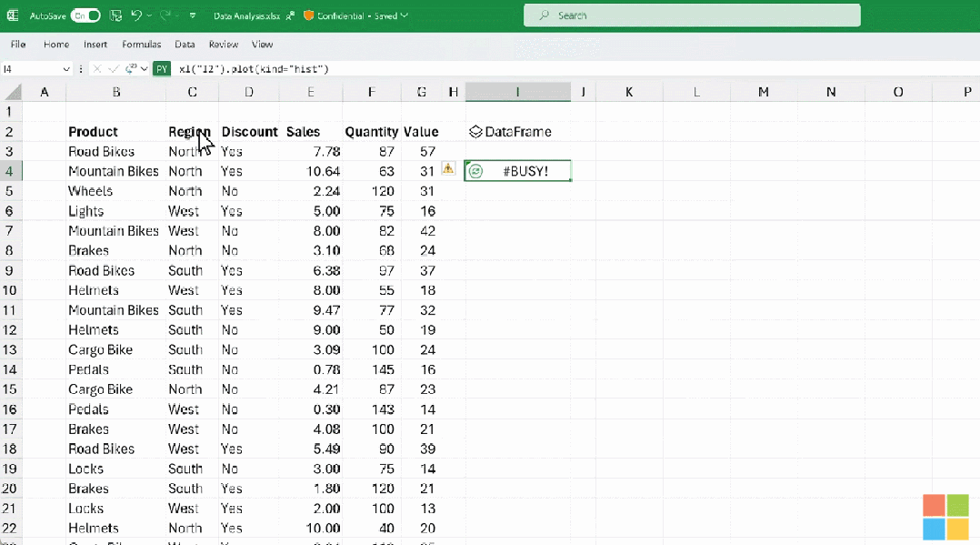Click the green refresh icon in the #BUSY! cell
980x545 pixels.
475,171
